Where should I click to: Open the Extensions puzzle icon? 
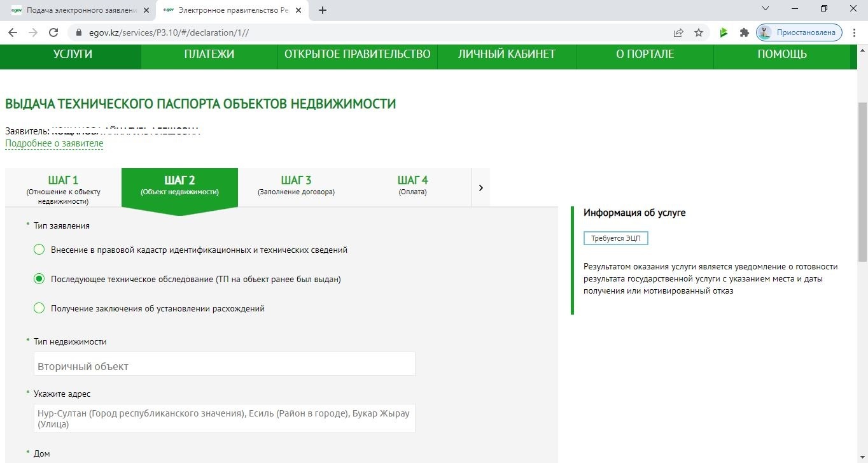coord(744,32)
